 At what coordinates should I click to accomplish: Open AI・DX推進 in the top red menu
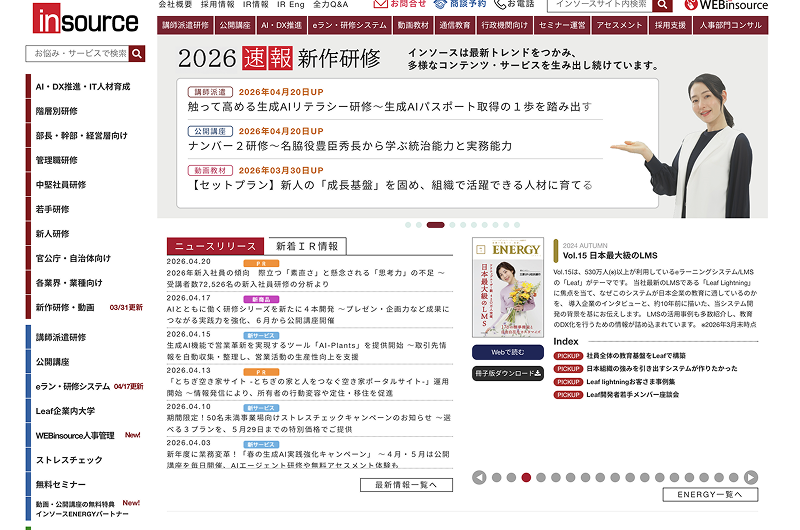(x=281, y=26)
